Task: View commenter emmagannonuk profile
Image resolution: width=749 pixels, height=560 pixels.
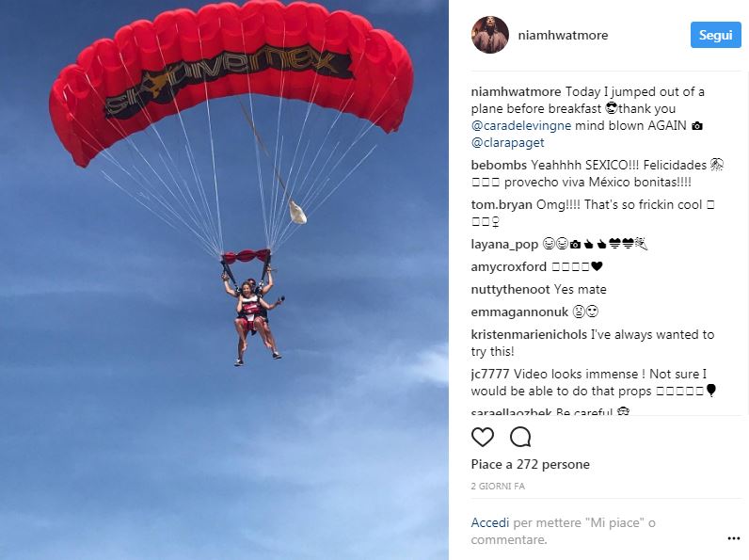Action: [519, 312]
